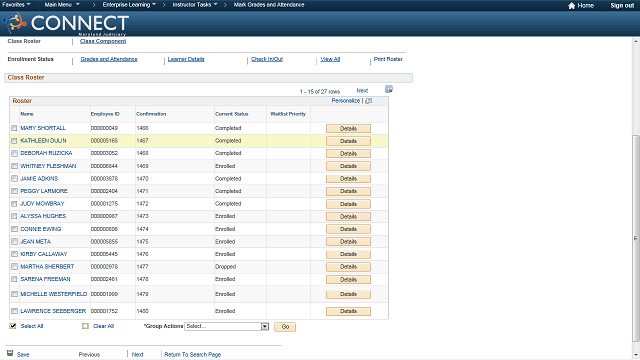Click the Home house icon
The width and height of the screenshot is (640, 360).
pyautogui.click(x=571, y=5)
